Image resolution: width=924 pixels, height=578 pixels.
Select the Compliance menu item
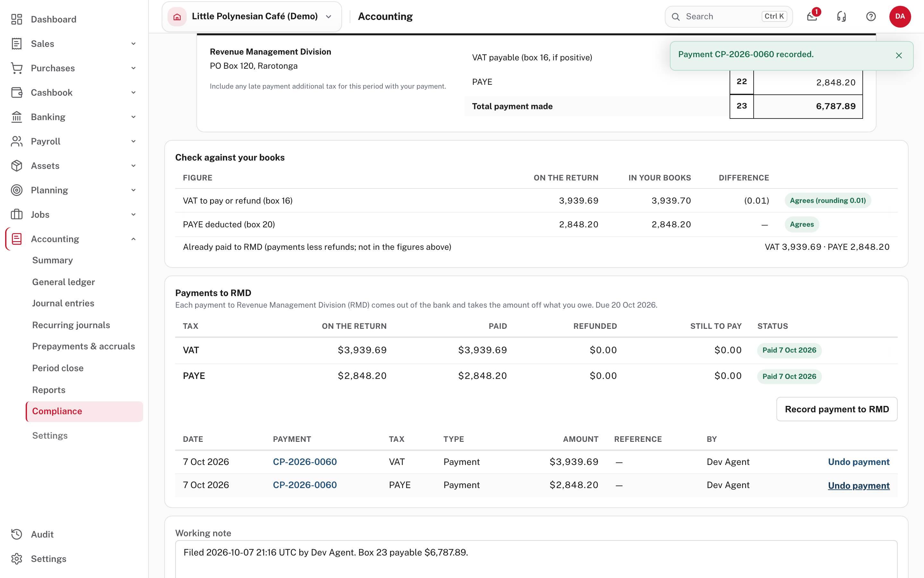[84, 411]
